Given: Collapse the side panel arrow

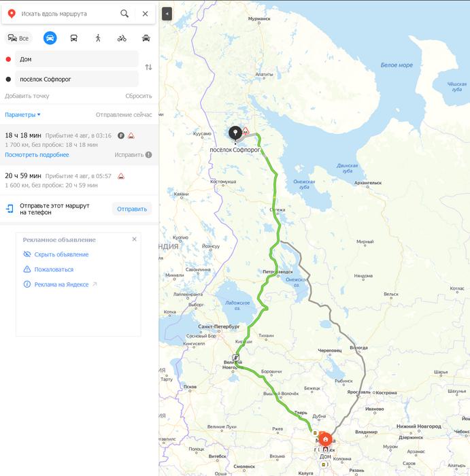Looking at the screenshot, I should point(167,14).
